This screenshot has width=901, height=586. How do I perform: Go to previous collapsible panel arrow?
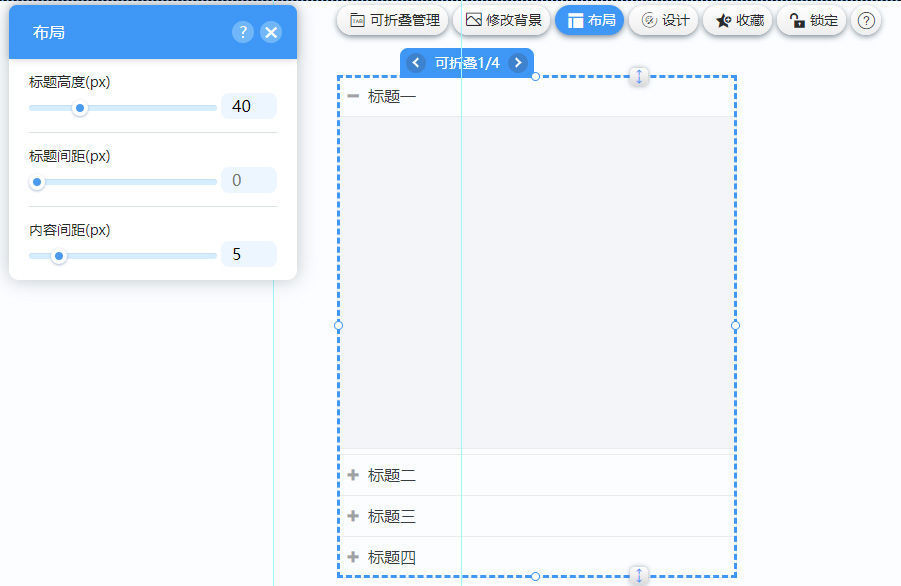tap(417, 63)
